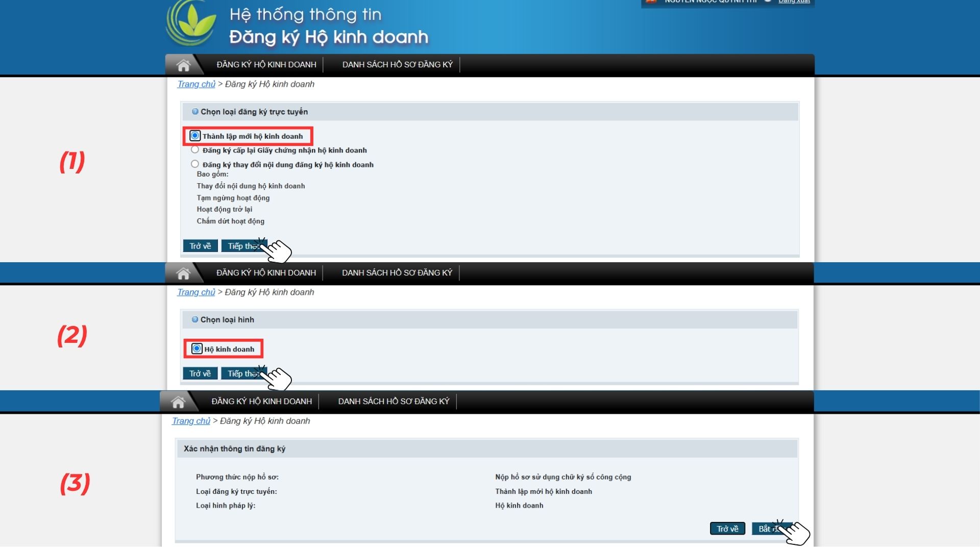Select 'Thành lập mới hộ kinh doanh' radio option
The height and width of the screenshot is (551, 980).
195,136
